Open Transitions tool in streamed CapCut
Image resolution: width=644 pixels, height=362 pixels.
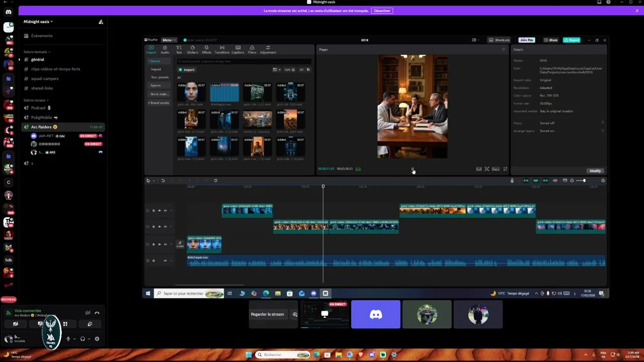222,49
